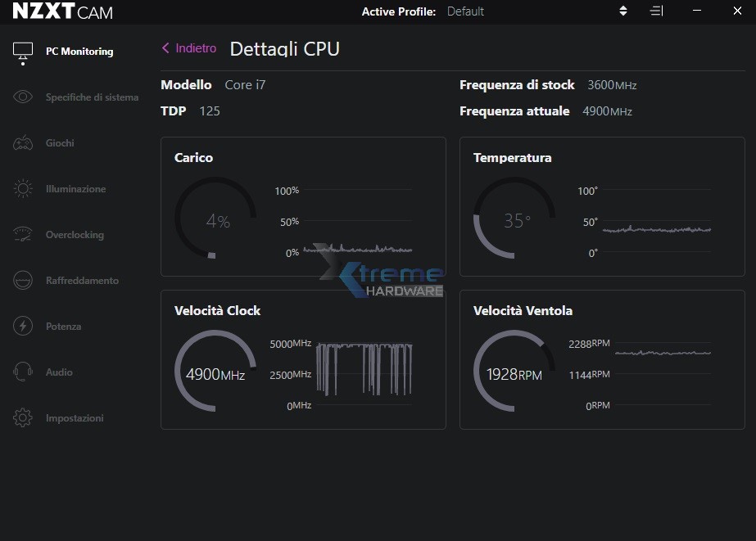
Task: Click the Velocità Ventola 1928RPM gauge
Action: [514, 374]
